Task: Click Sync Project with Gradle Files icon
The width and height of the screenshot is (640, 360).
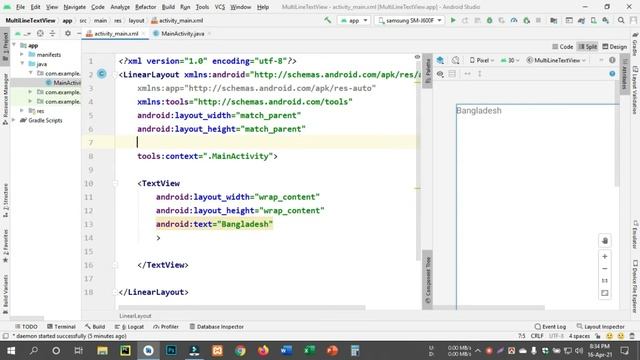Action: (x=581, y=20)
